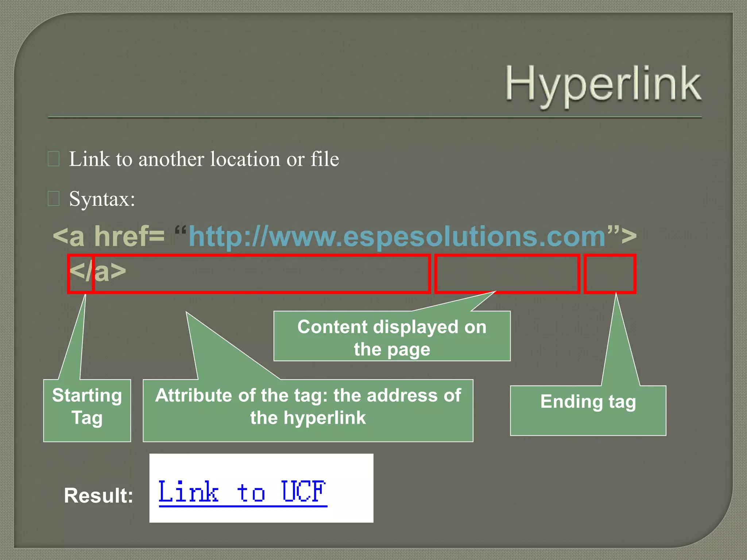Select the 'Ending tag' callout box
747x560 pixels.
(588, 411)
